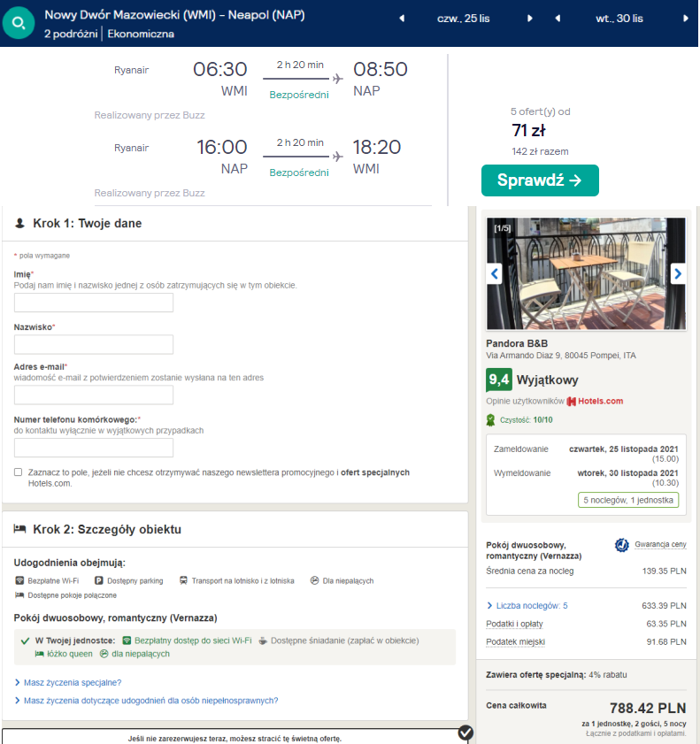Show previous hotel photo

pyautogui.click(x=495, y=273)
